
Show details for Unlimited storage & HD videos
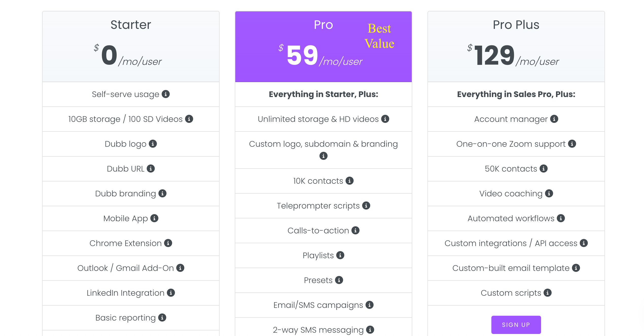click(x=385, y=119)
